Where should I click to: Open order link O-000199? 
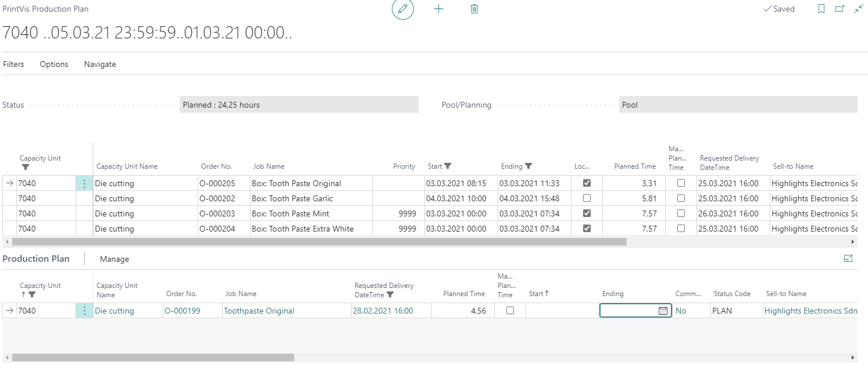(183, 311)
